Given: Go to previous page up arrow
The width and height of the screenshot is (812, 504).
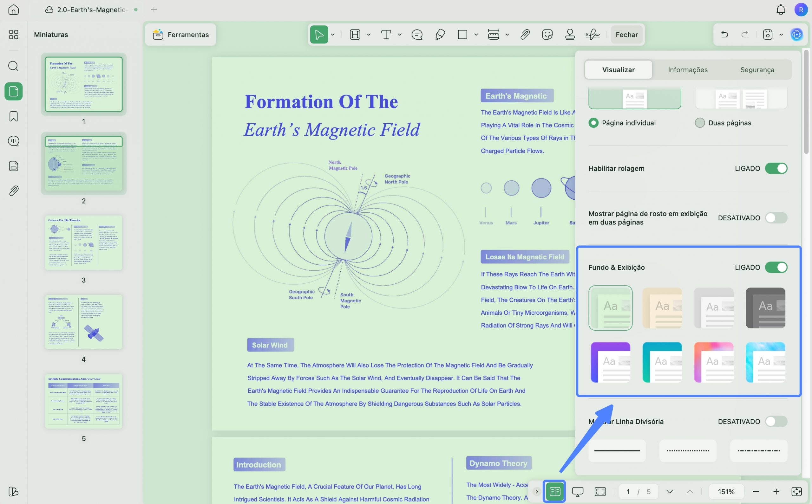Looking at the screenshot, I should [690, 491].
